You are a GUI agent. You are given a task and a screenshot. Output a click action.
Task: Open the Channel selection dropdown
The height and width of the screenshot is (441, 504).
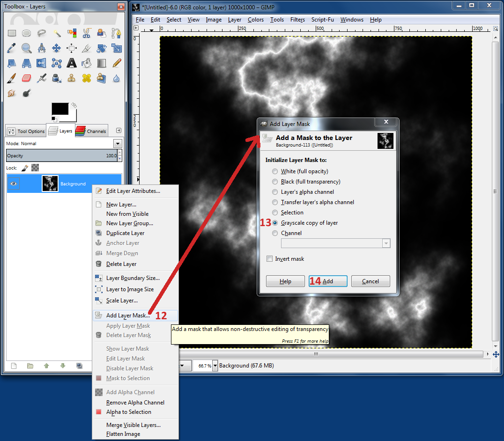pyautogui.click(x=385, y=243)
